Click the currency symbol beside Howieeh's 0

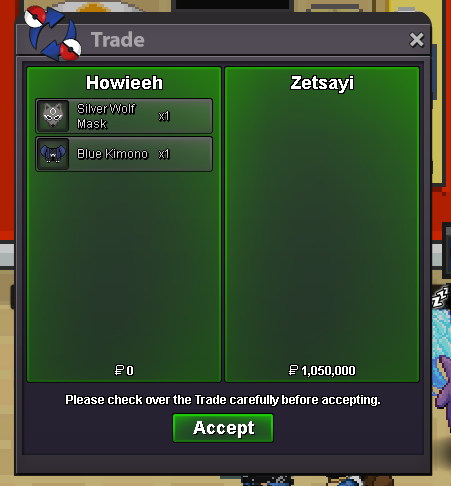click(119, 370)
